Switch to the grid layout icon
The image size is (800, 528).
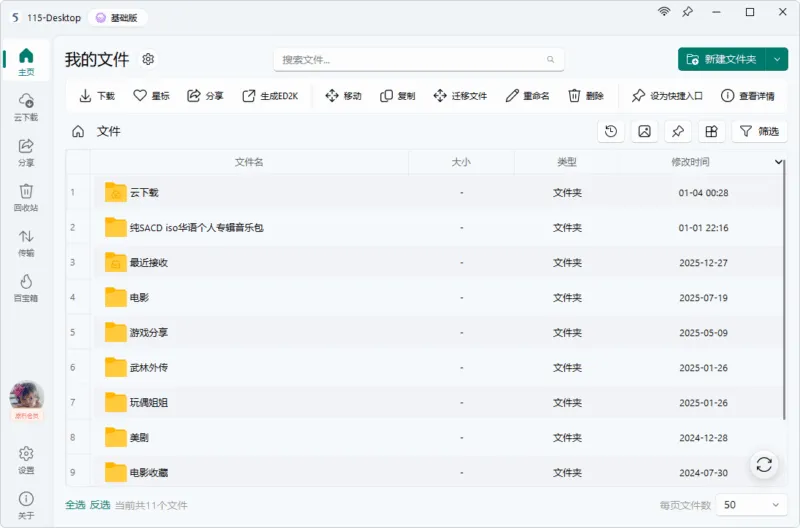tap(712, 132)
